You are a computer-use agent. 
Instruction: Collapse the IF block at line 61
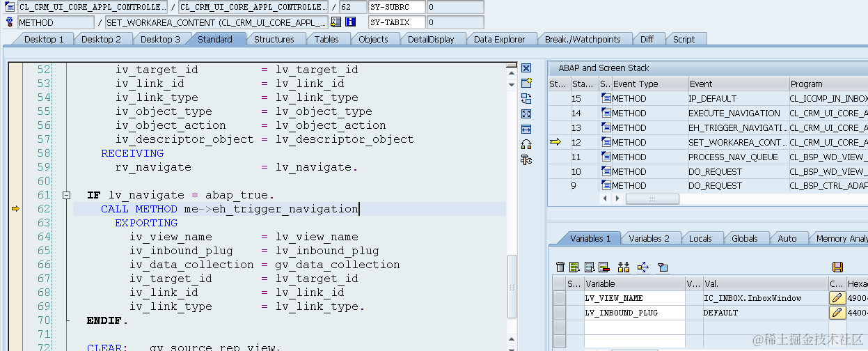[66, 195]
